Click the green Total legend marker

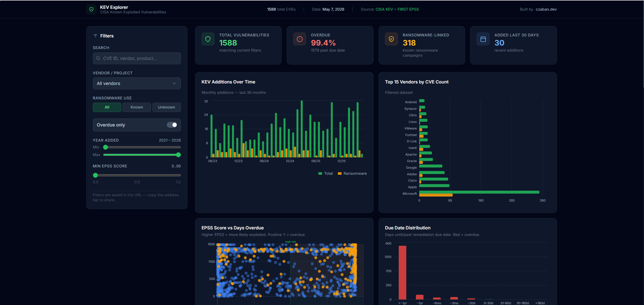point(320,173)
